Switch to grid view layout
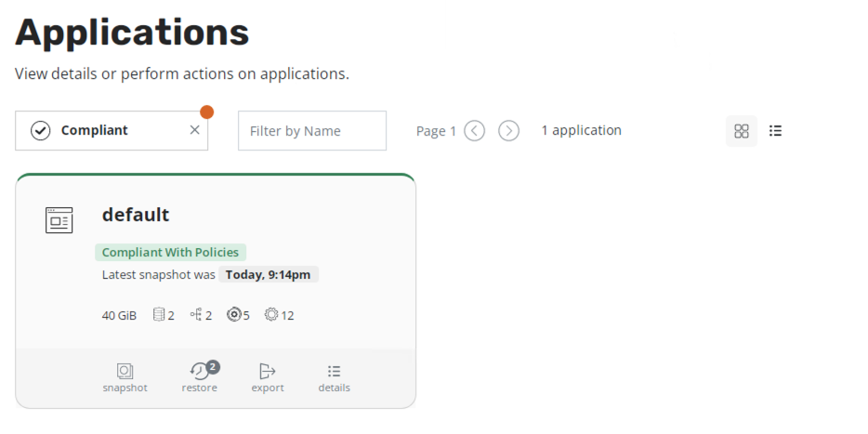Viewport: 868px width, 434px height. coord(741,131)
